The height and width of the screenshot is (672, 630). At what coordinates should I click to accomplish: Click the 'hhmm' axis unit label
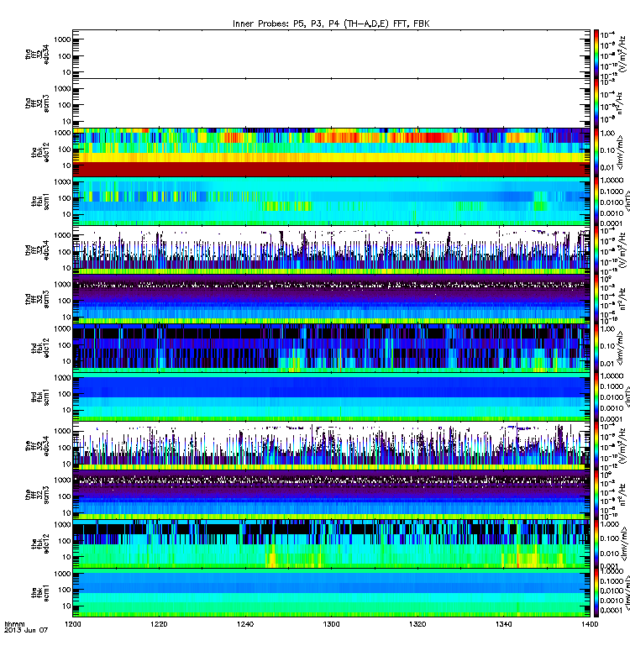(x=14, y=624)
